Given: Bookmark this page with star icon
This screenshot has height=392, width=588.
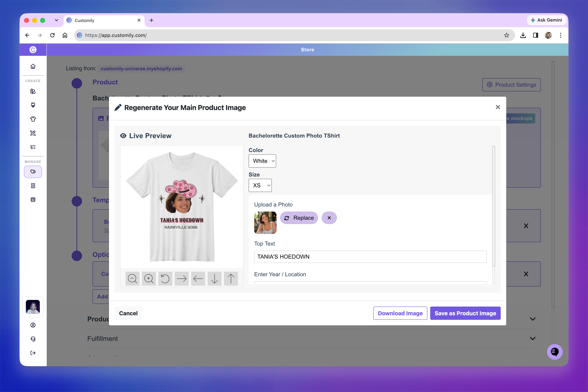Looking at the screenshot, I should pyautogui.click(x=506, y=35).
